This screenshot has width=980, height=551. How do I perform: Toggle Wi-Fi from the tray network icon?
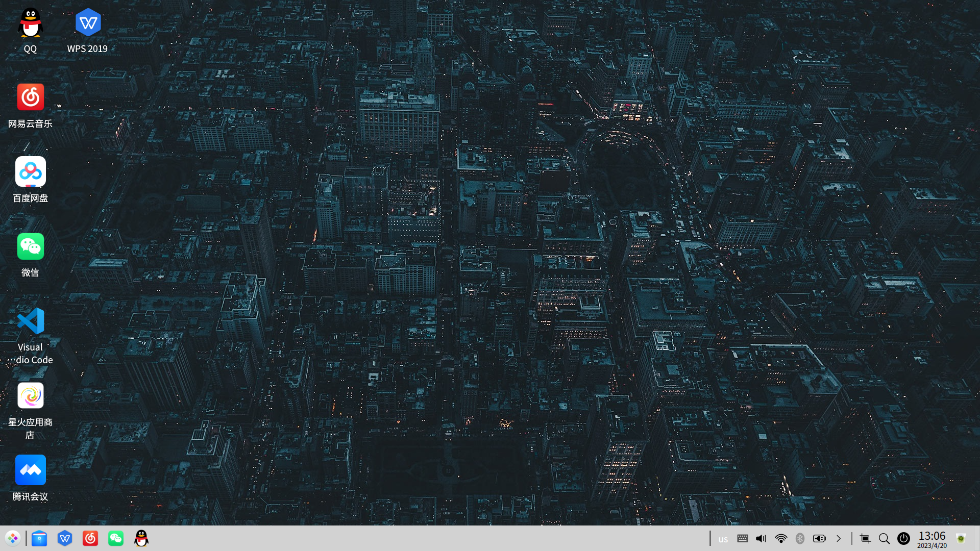tap(781, 538)
